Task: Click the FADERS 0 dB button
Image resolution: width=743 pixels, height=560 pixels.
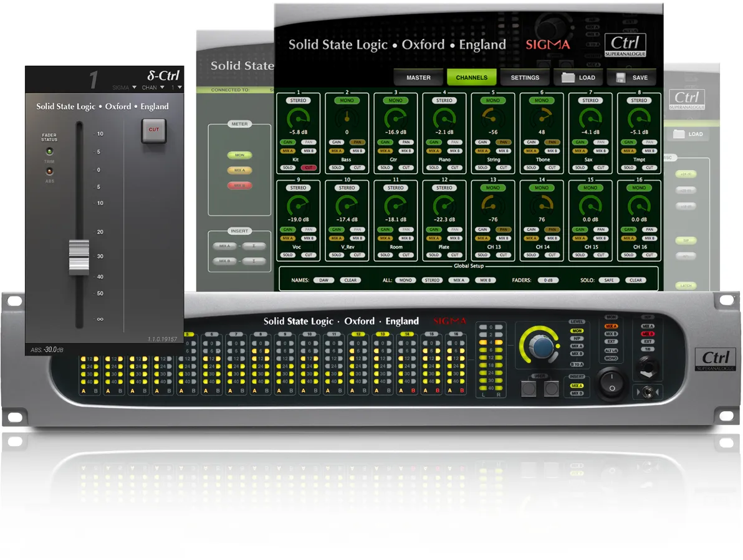Action: [x=549, y=280]
